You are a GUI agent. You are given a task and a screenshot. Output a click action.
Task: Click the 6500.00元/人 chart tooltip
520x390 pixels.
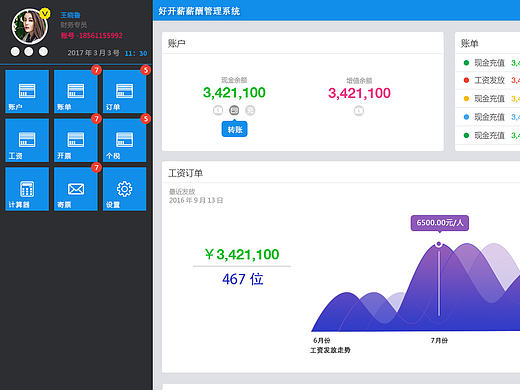[x=440, y=223]
